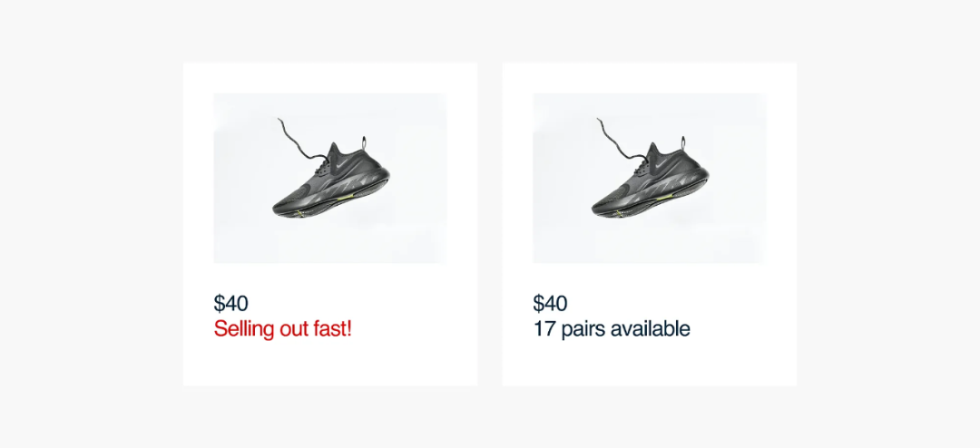Click the word "fast!" in the red label
The height and width of the screenshot is (448, 980).
(x=331, y=329)
